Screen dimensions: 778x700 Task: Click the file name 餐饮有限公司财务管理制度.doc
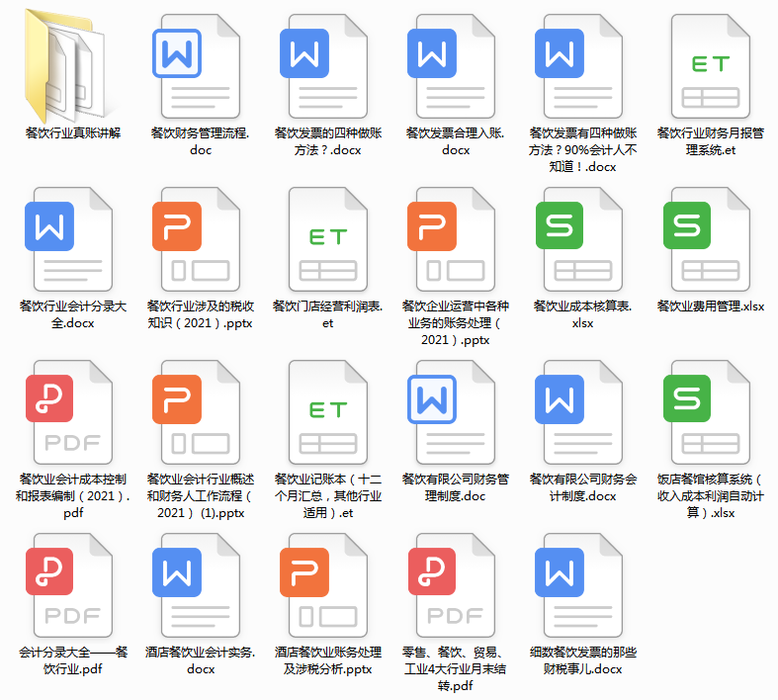coord(456,487)
